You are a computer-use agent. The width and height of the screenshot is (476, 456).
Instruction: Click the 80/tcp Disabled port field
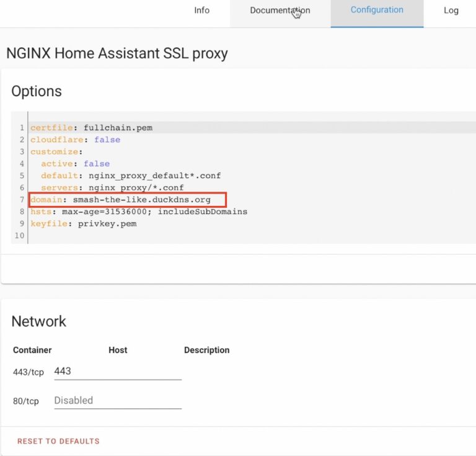(118, 400)
